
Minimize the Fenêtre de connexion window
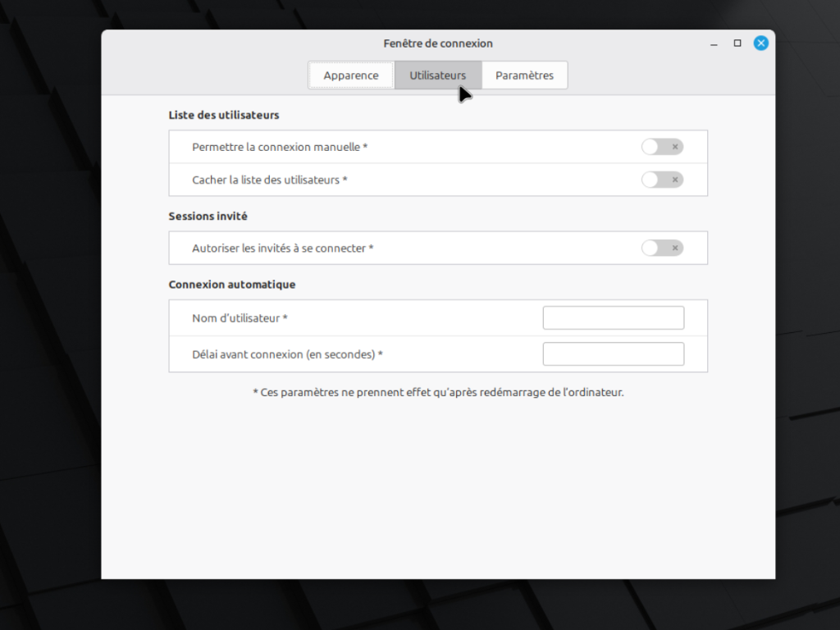[714, 43]
